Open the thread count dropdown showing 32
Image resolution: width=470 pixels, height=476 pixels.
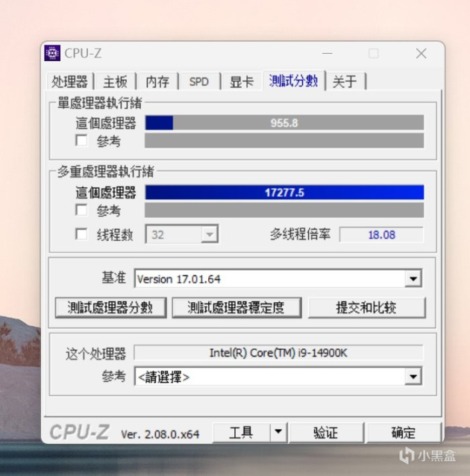pyautogui.click(x=181, y=234)
